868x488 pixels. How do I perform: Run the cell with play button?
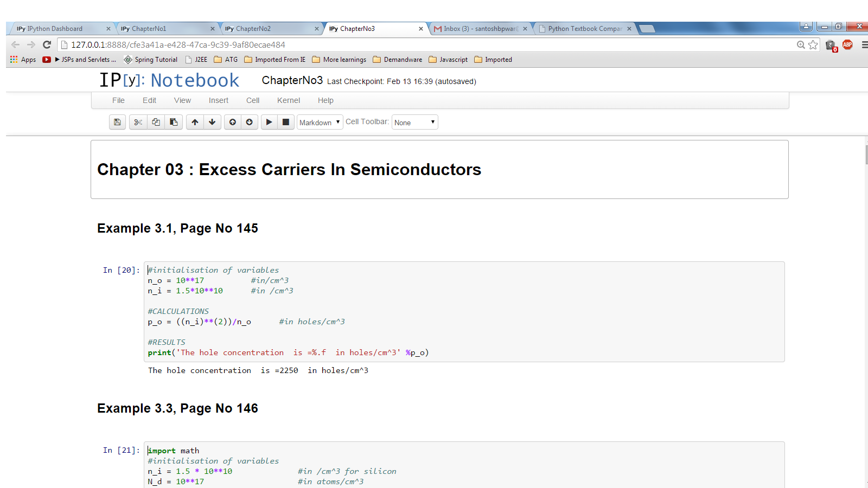pyautogui.click(x=269, y=122)
